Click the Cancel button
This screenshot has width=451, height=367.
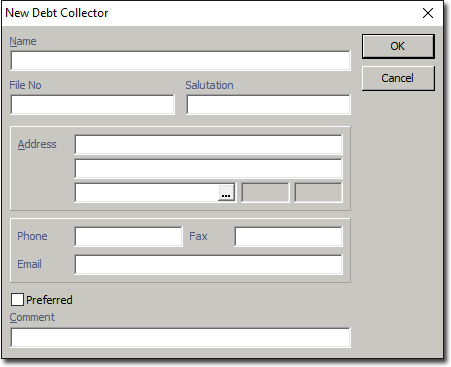click(398, 78)
